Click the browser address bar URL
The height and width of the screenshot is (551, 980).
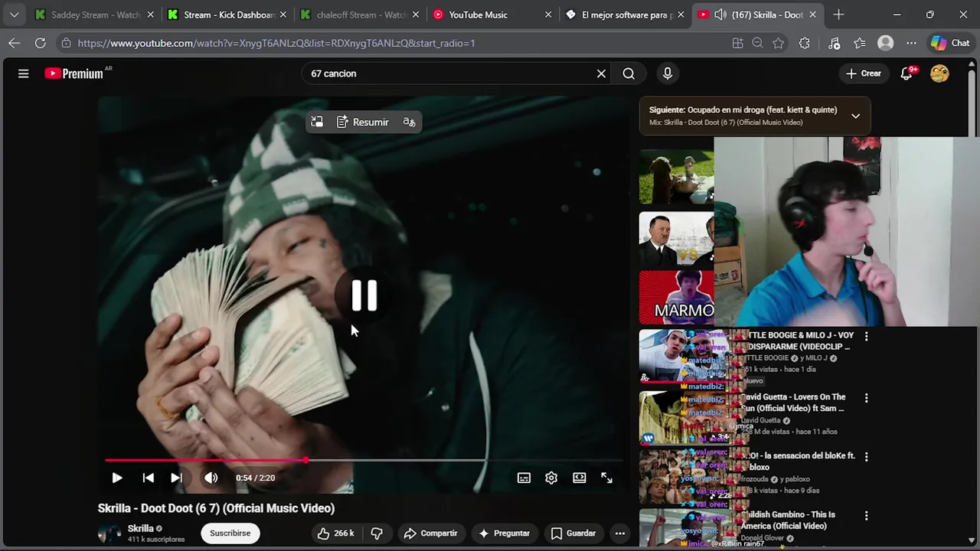276,43
